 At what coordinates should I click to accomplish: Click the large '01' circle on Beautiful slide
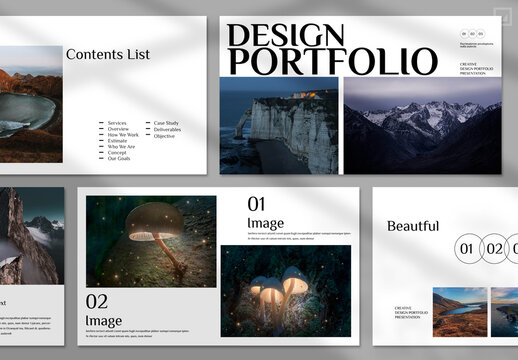point(468,249)
